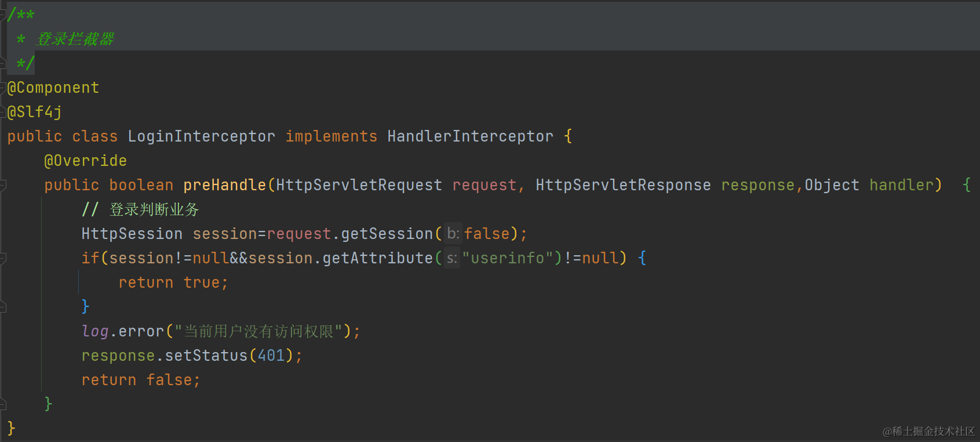Click the error method call
Screen dimensions: 980x442
click(x=141, y=331)
